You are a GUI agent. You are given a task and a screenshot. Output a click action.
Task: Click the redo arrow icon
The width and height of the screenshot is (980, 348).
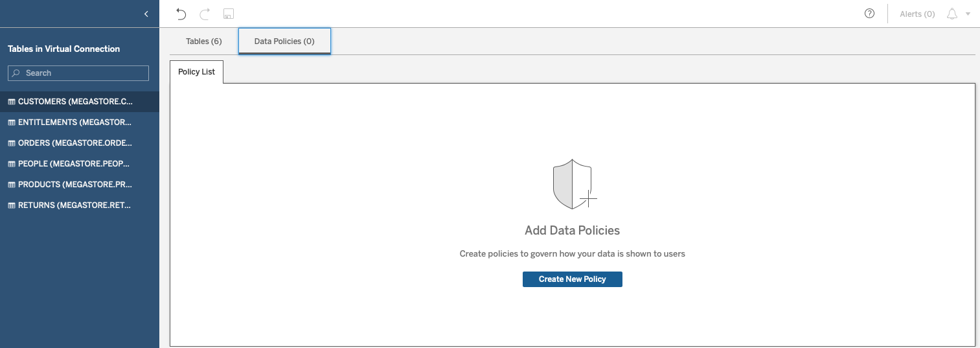click(x=205, y=14)
